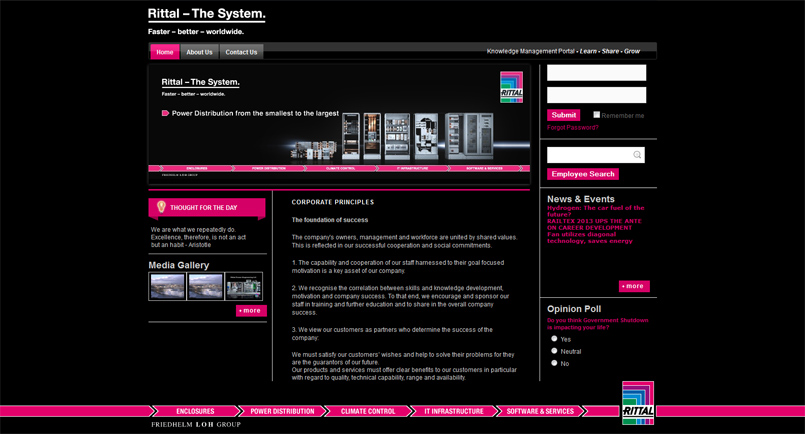Click the password input field
805x434 pixels.
pyautogui.click(x=597, y=95)
